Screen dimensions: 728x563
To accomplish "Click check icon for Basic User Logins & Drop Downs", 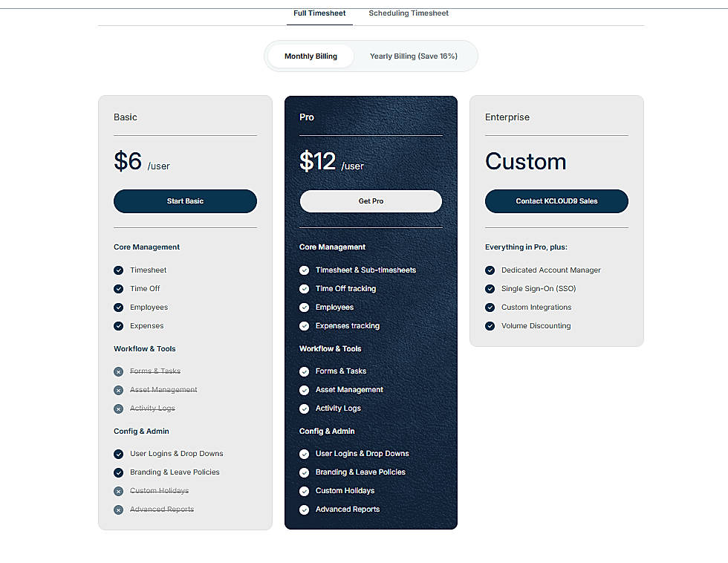I will [x=118, y=454].
